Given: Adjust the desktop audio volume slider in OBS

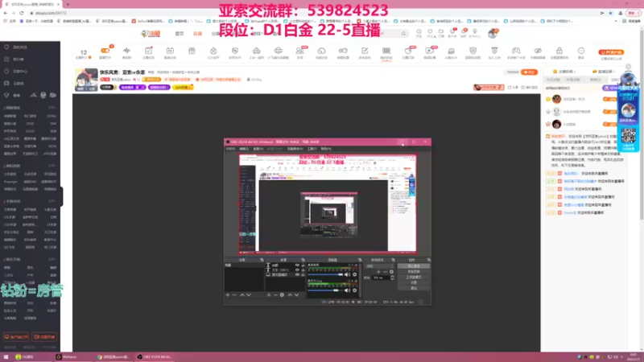Looking at the screenshot, I should coord(325,274).
